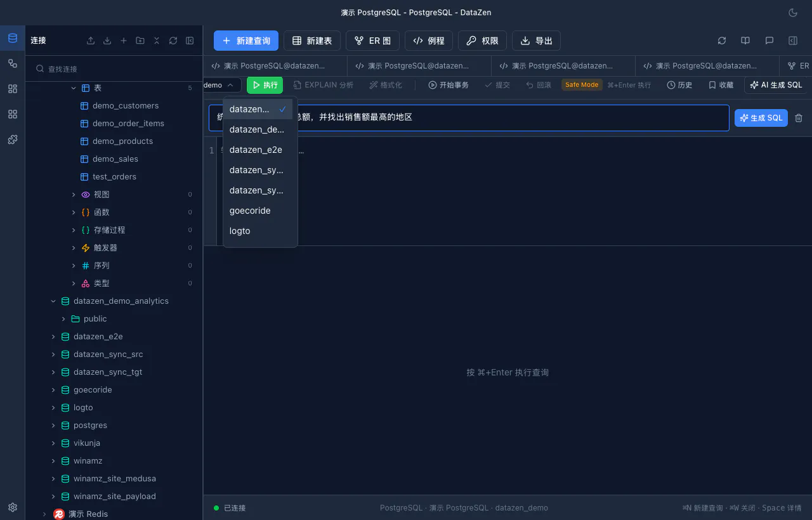Click 格式化 format SQL
Screen dimensions: 812x520
tap(386, 85)
